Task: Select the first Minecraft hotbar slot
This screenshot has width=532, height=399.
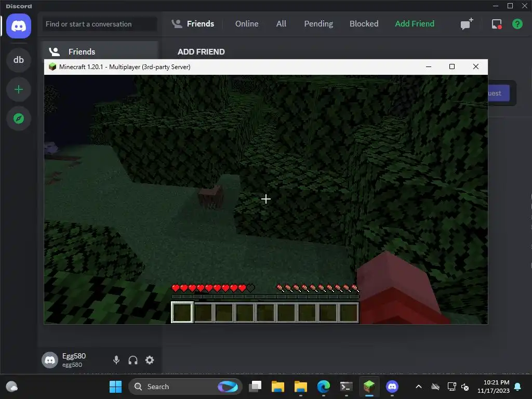Action: tap(182, 312)
